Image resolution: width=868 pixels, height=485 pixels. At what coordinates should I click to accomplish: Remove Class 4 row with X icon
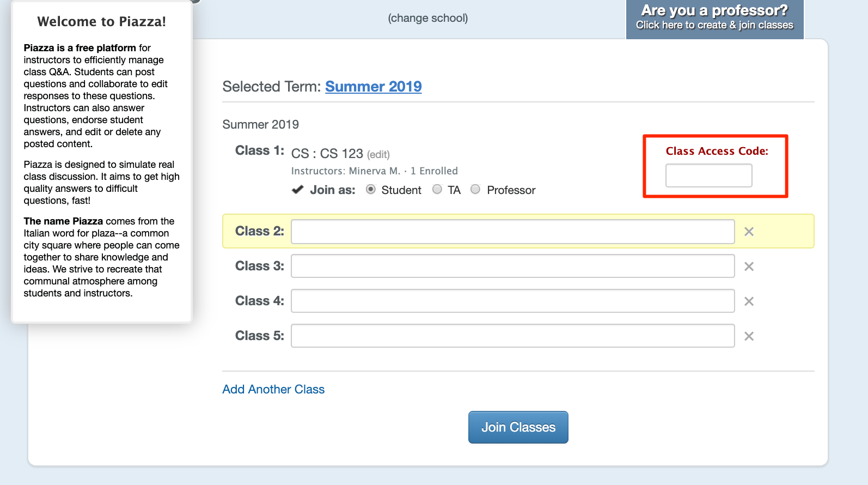[x=749, y=301]
